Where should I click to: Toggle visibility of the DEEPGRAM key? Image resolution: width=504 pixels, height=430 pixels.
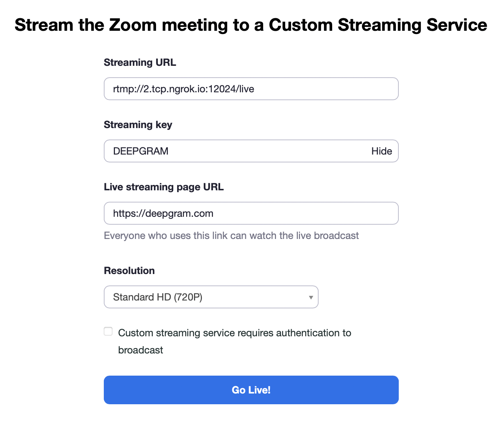click(x=381, y=151)
